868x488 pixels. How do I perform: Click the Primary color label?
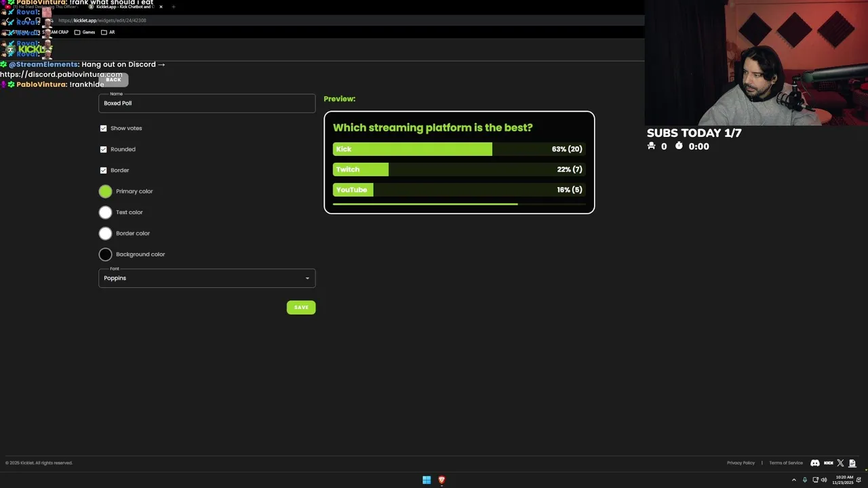click(134, 191)
